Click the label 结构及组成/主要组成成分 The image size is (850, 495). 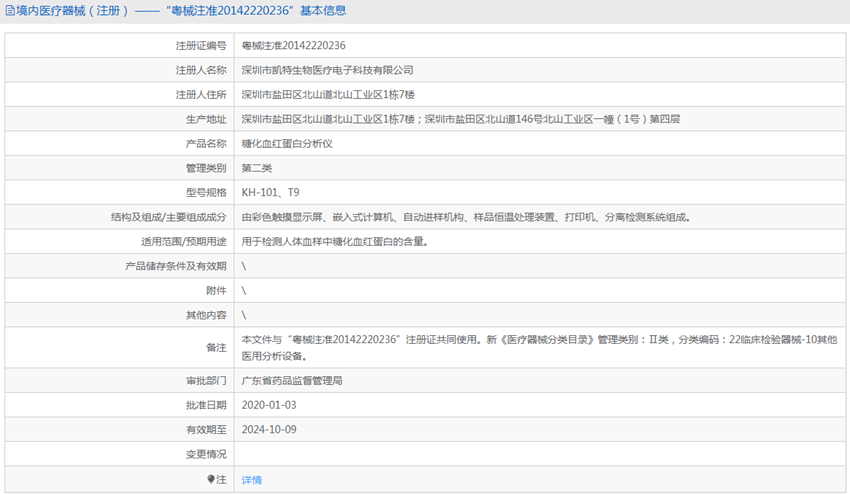pyautogui.click(x=169, y=217)
